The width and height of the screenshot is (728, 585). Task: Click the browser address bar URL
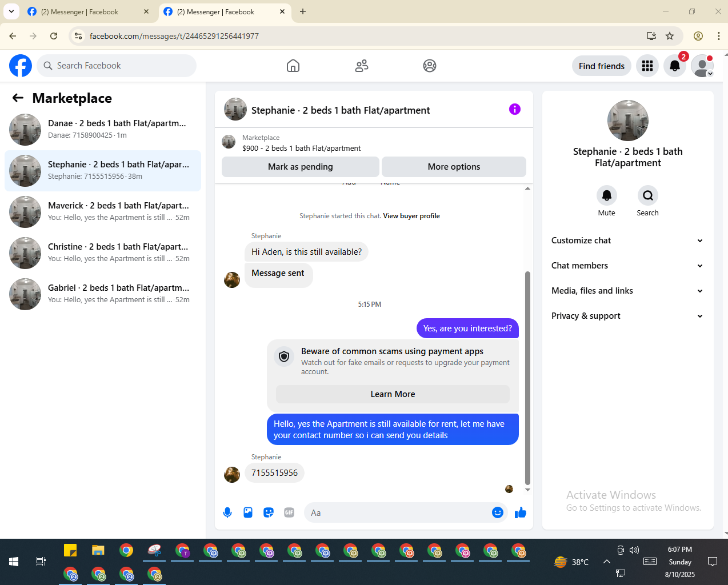(x=174, y=36)
